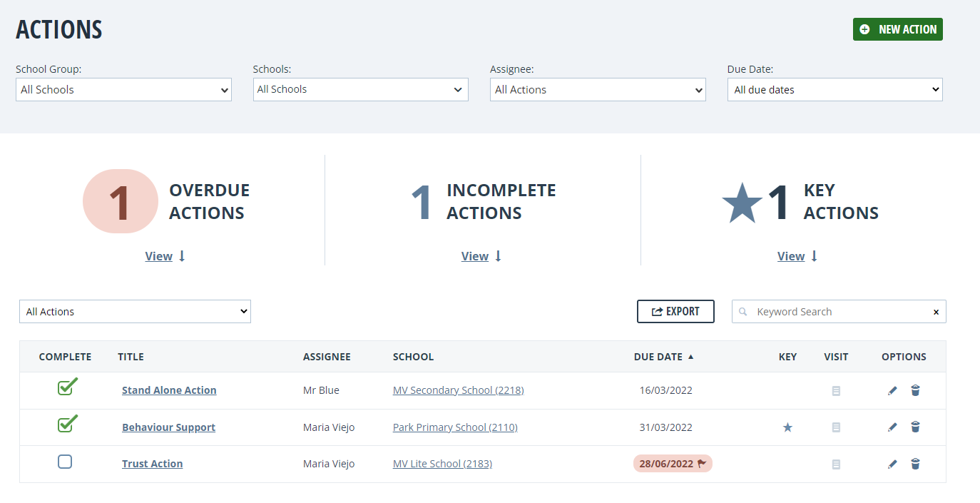
Task: Click inside the Keyword Search field
Action: click(838, 311)
